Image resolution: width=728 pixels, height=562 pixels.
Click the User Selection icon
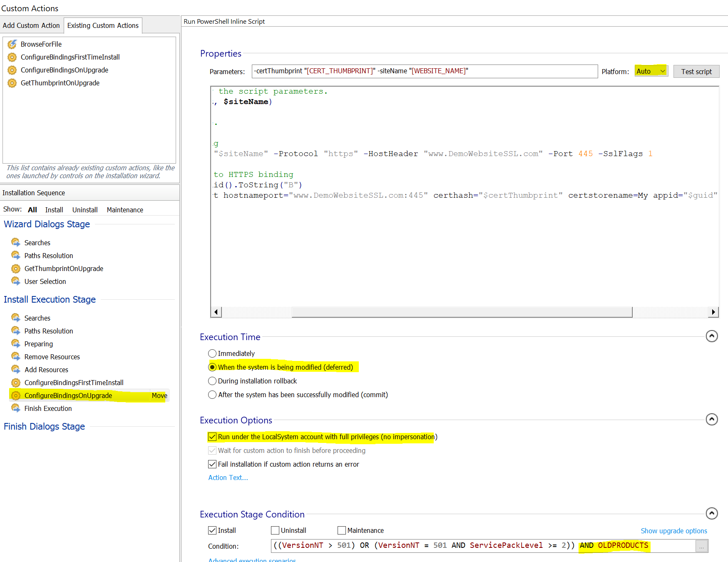pyautogui.click(x=16, y=281)
